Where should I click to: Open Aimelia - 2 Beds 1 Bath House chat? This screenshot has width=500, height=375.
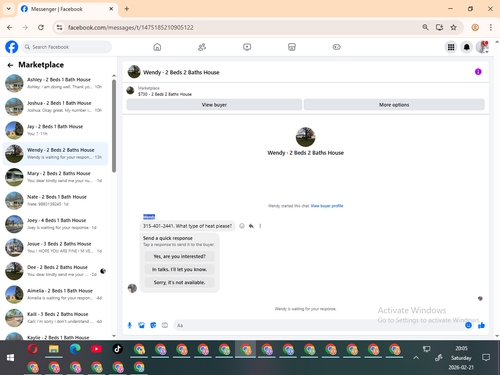coord(55,294)
